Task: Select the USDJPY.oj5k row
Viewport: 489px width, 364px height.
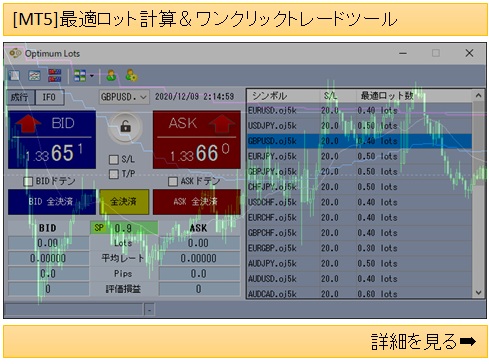Action: 359,126
